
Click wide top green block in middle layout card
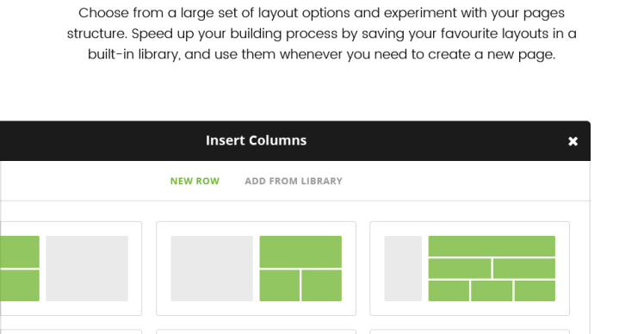300,251
